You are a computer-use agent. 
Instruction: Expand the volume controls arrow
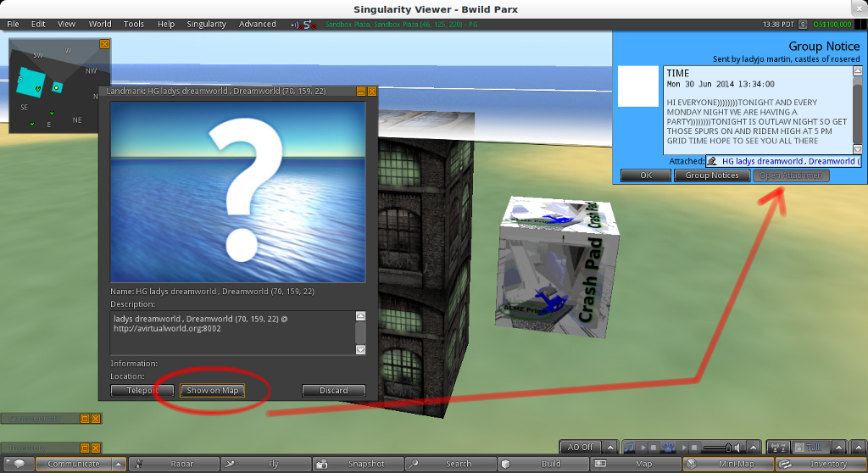(x=753, y=447)
